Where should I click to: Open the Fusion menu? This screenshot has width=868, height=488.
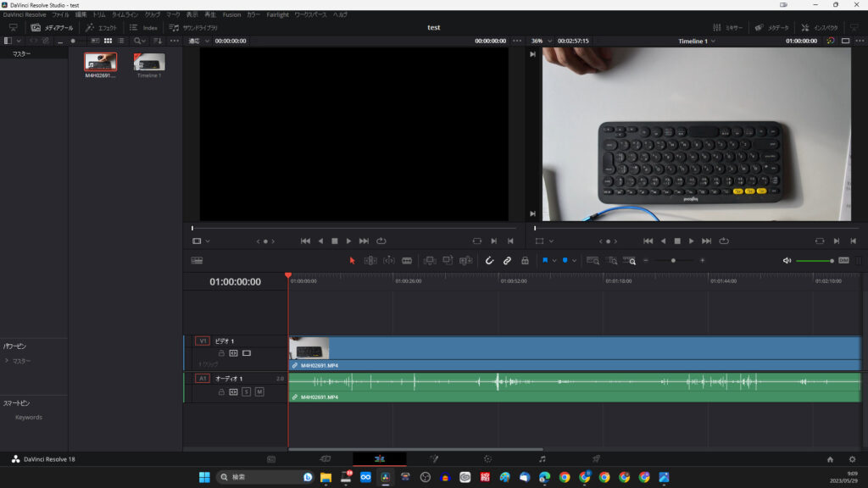pos(231,15)
